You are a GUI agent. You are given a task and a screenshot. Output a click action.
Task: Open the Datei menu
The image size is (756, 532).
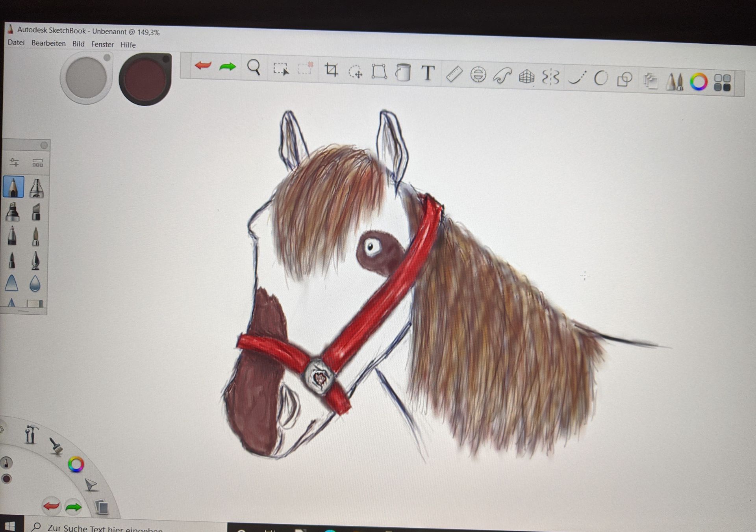pyautogui.click(x=16, y=43)
